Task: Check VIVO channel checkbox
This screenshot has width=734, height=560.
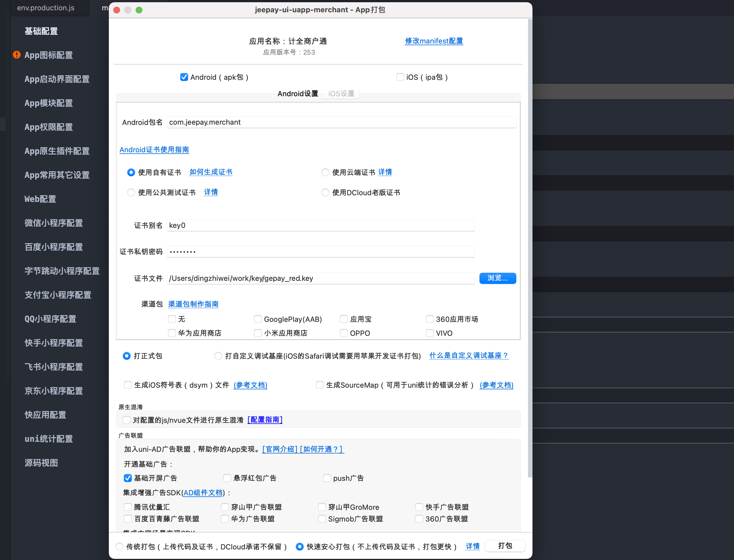Action: tap(430, 333)
